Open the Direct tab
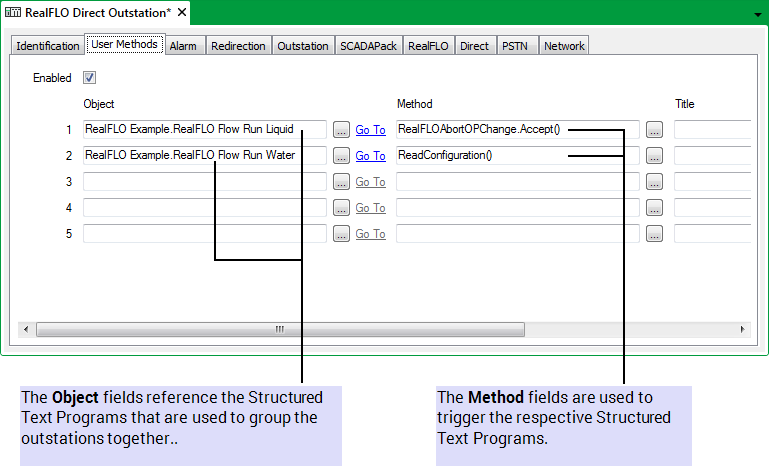 474,46
